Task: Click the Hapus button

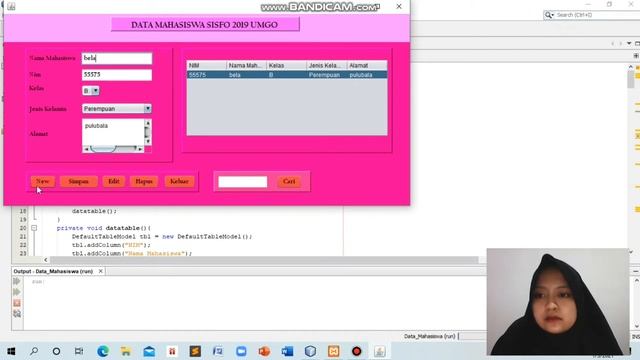Action: coord(144,181)
